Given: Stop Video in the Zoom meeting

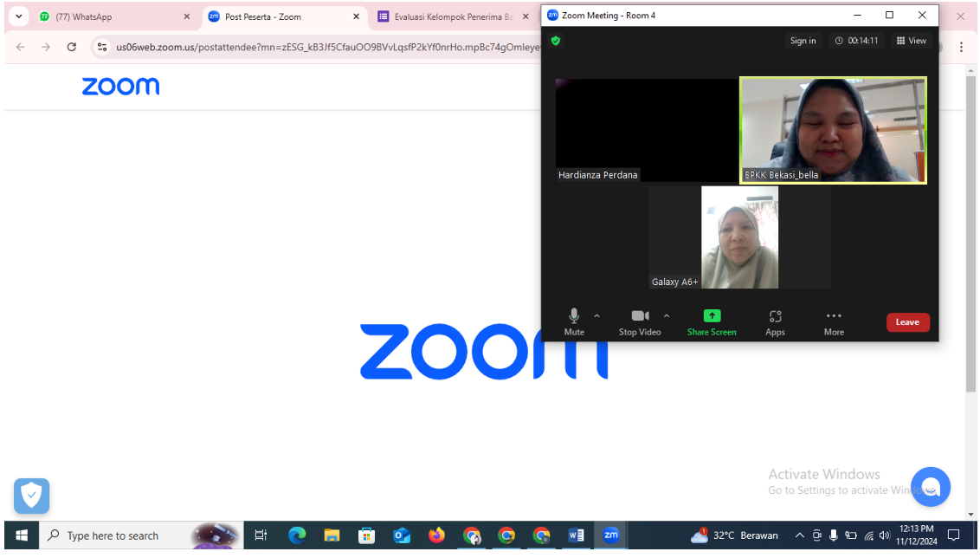Looking at the screenshot, I should pos(640,322).
